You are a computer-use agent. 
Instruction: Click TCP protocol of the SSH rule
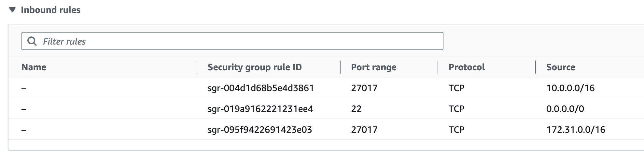pos(456,109)
